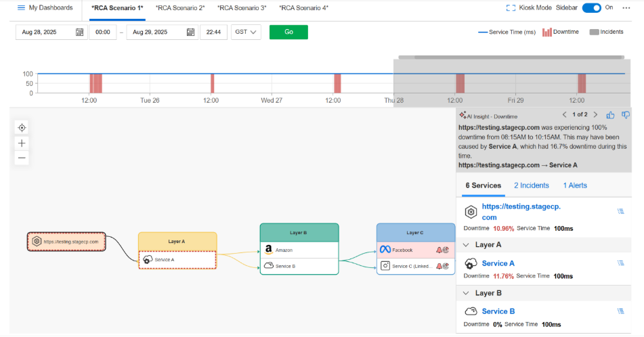Click the green Go button

[288, 32]
